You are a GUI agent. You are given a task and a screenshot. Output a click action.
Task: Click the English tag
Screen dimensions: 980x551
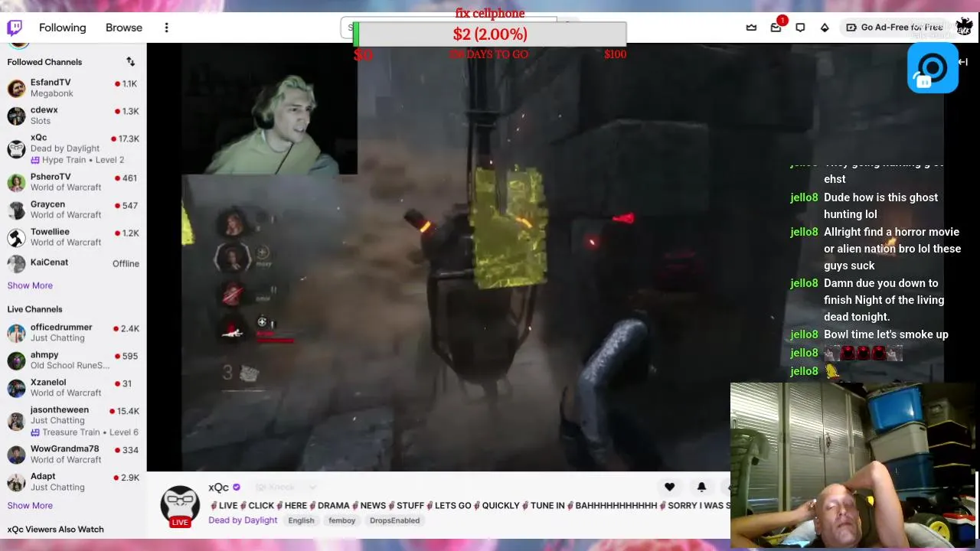pos(301,520)
